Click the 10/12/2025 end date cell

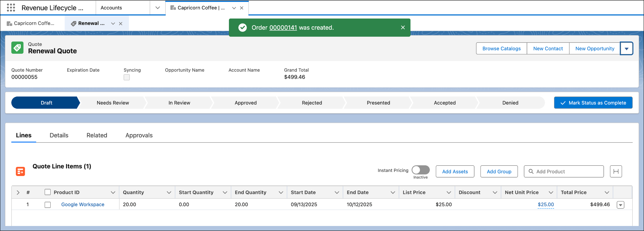click(x=371, y=205)
